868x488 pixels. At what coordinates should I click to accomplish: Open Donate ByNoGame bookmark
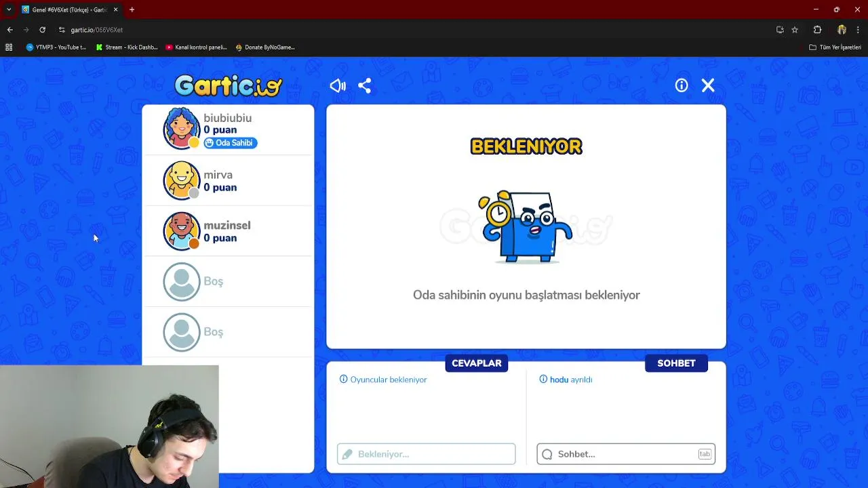[x=265, y=47]
